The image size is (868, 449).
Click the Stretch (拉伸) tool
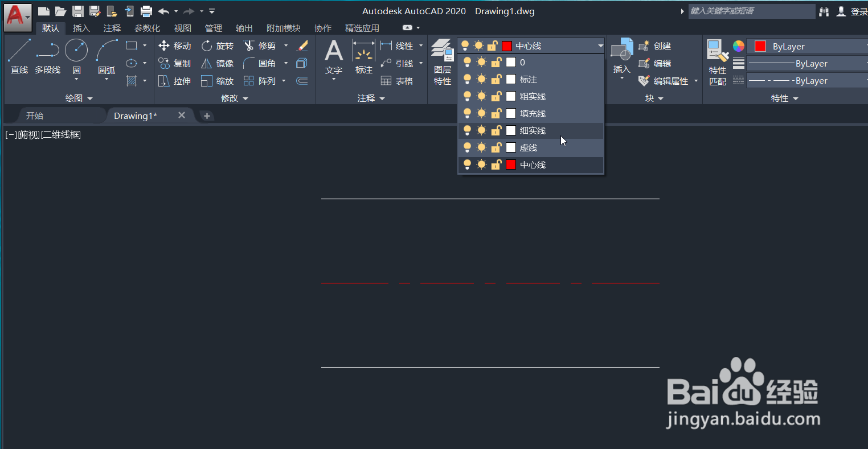[175, 81]
